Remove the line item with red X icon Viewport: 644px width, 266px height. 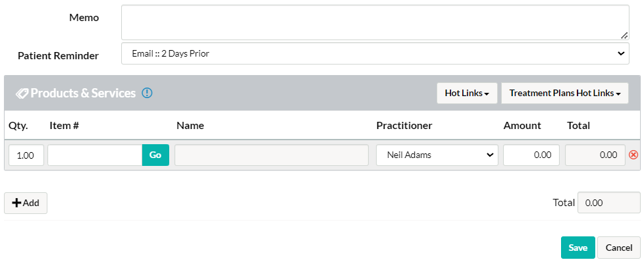[633, 155]
